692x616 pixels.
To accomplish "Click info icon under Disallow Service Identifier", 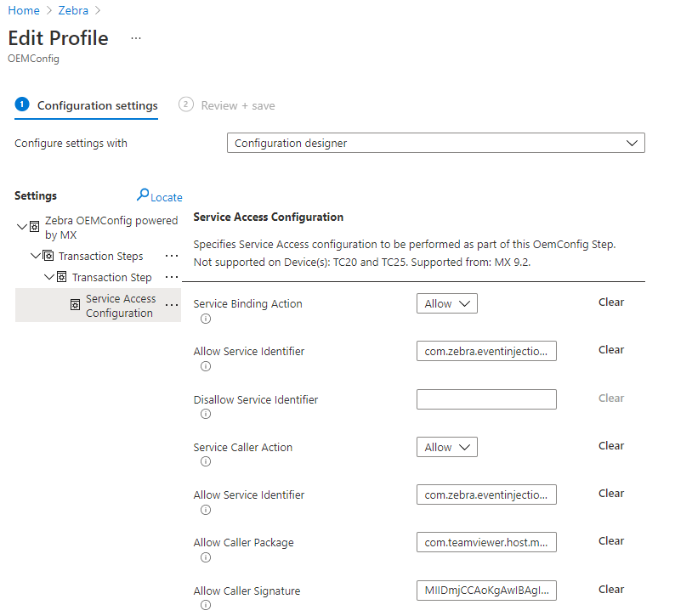I will click(x=205, y=414).
